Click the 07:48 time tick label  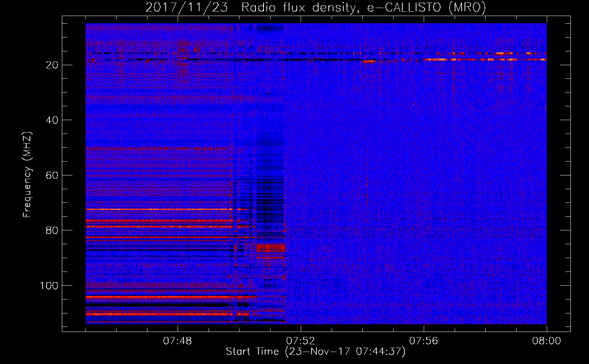click(x=178, y=341)
